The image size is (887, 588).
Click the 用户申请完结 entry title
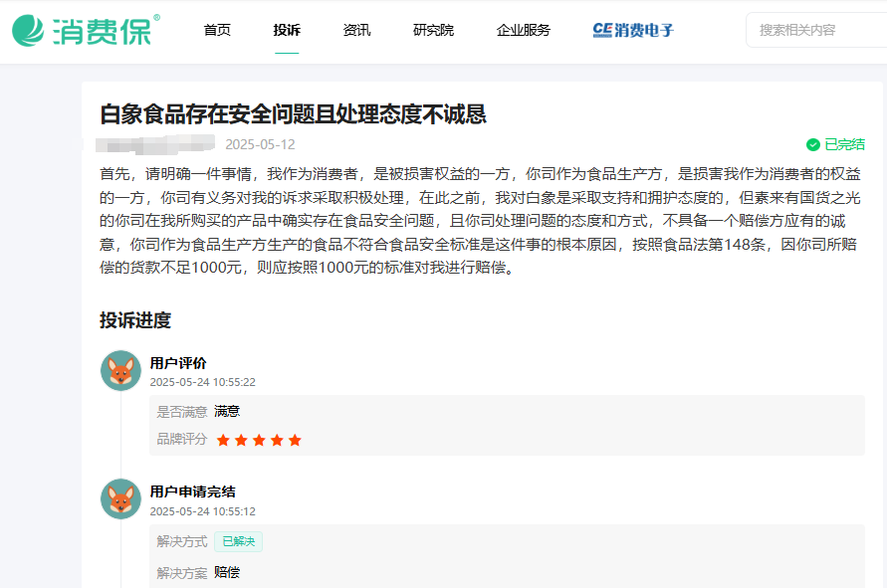point(193,491)
